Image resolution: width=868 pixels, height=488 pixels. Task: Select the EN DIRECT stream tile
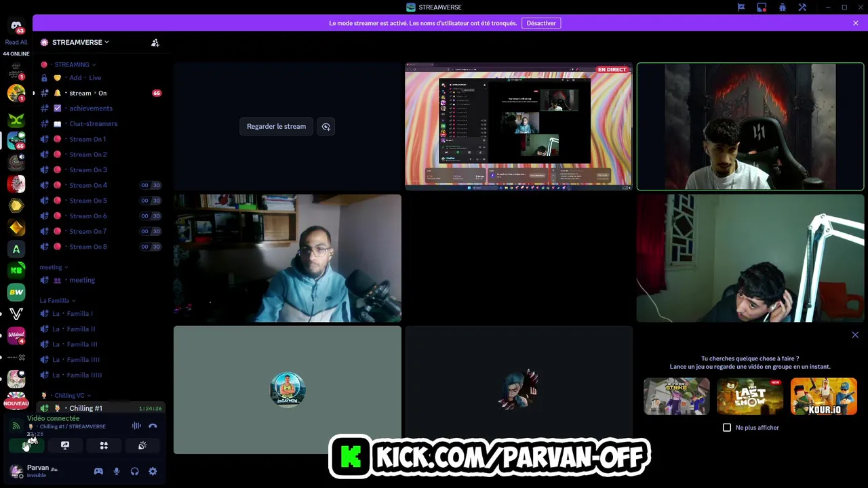click(519, 126)
